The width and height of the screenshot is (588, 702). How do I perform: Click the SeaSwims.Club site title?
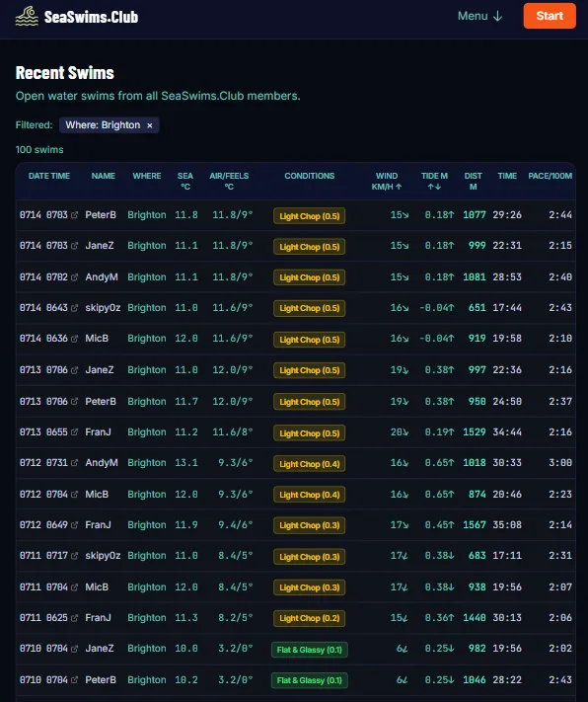click(92, 17)
